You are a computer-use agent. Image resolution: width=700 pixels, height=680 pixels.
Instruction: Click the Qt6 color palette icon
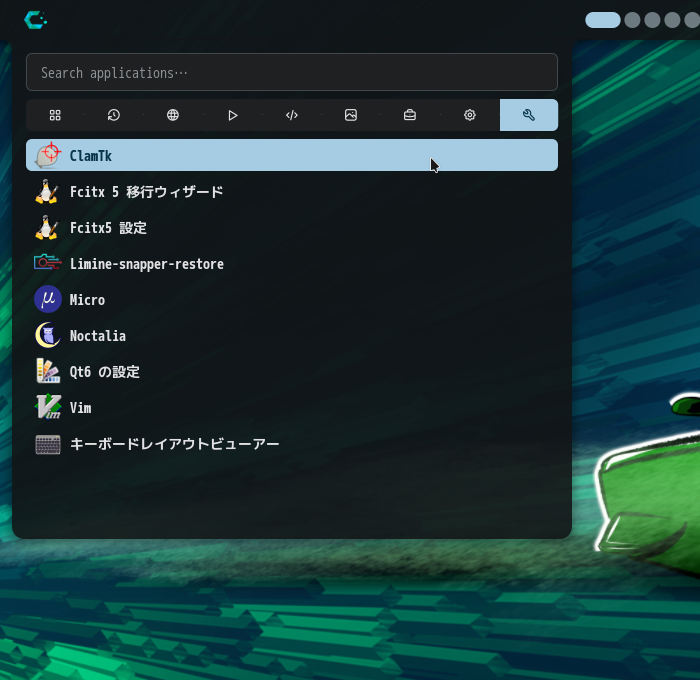[x=48, y=371]
